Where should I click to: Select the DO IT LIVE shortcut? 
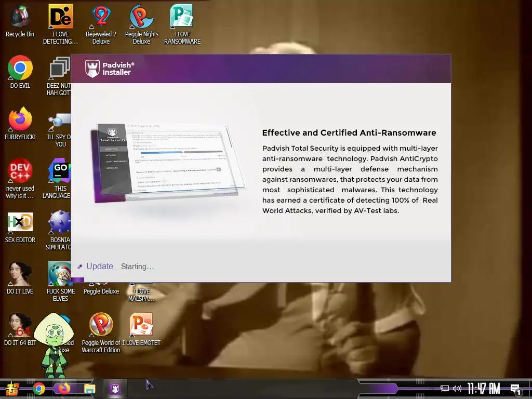click(x=20, y=278)
